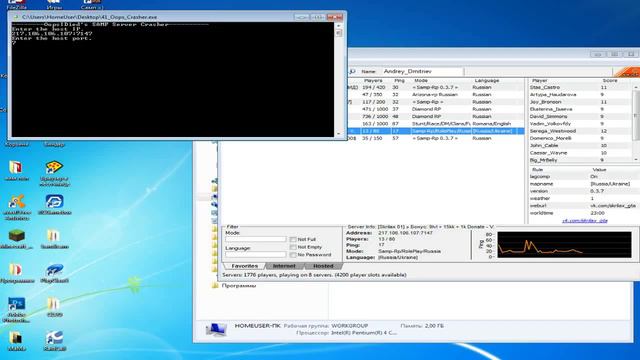This screenshot has height=360, width=640.
Task: Select the server row with 117 / 200 players
Action: point(436,102)
